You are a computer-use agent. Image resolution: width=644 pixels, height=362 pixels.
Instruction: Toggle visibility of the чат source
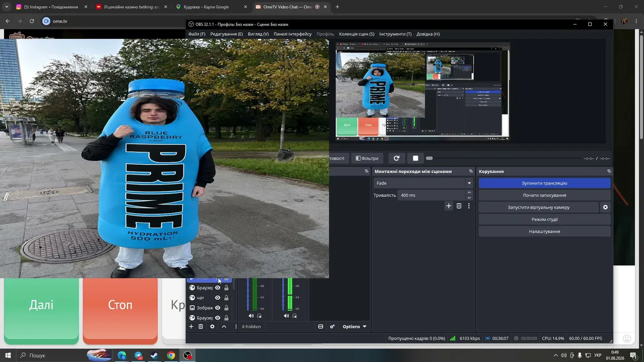pos(218,298)
